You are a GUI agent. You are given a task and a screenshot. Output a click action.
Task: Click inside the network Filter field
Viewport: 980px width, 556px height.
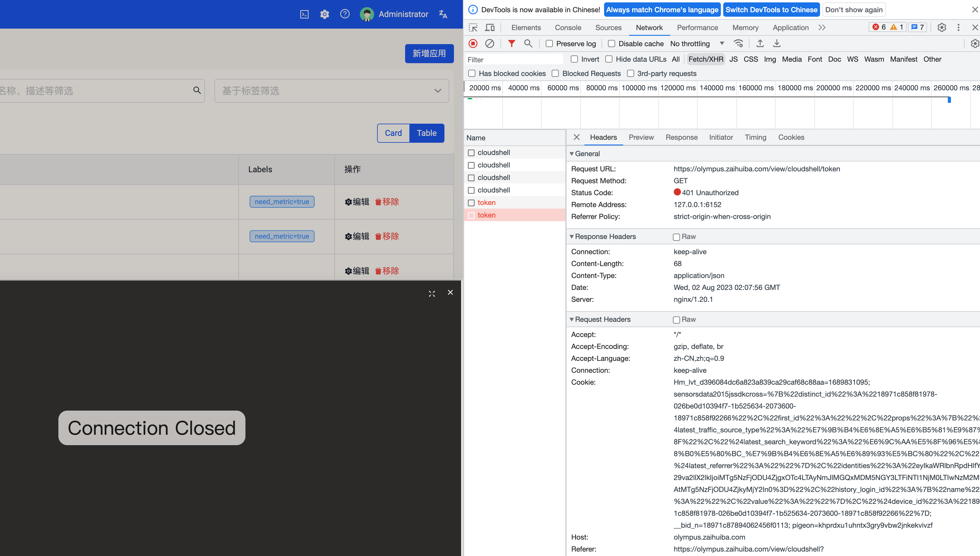tap(514, 59)
